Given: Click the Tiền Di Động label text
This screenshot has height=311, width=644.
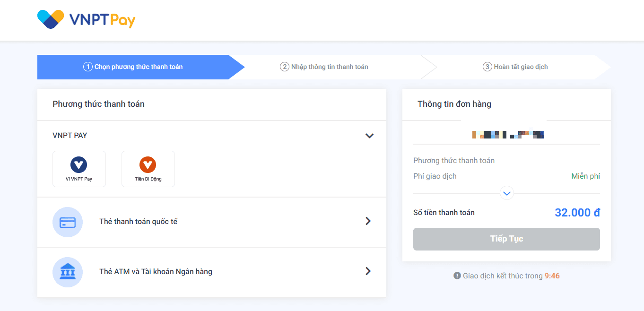Looking at the screenshot, I should (148, 179).
